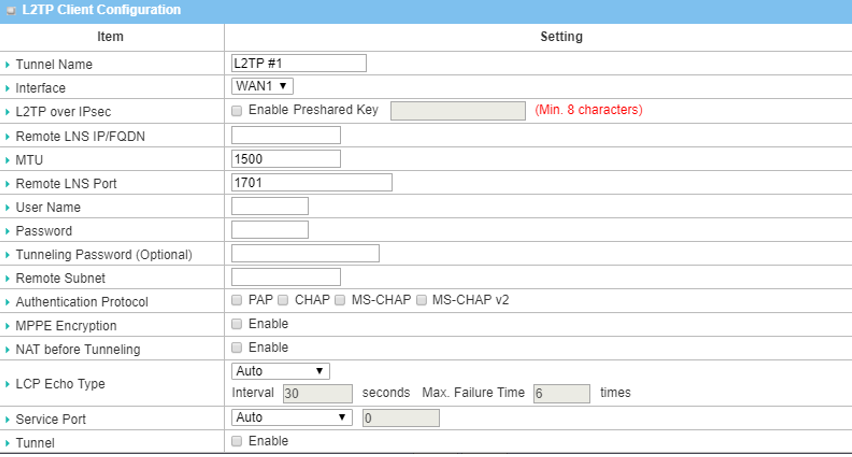
Task: Click the Tunnel Name input field
Action: point(299,63)
